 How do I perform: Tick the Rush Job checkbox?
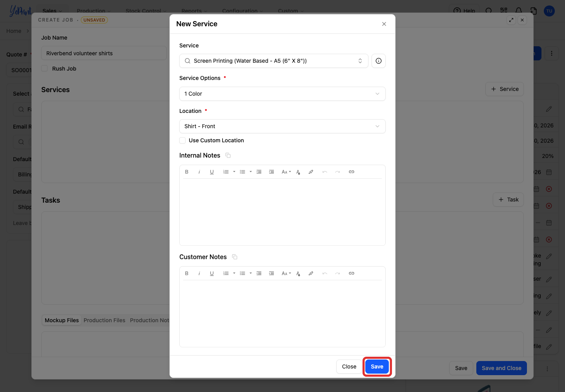click(44, 68)
